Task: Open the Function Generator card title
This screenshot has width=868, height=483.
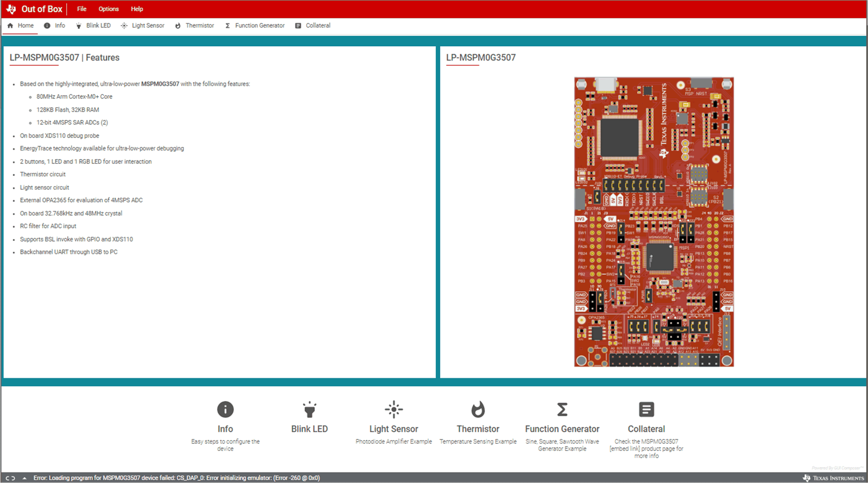Action: tap(562, 429)
